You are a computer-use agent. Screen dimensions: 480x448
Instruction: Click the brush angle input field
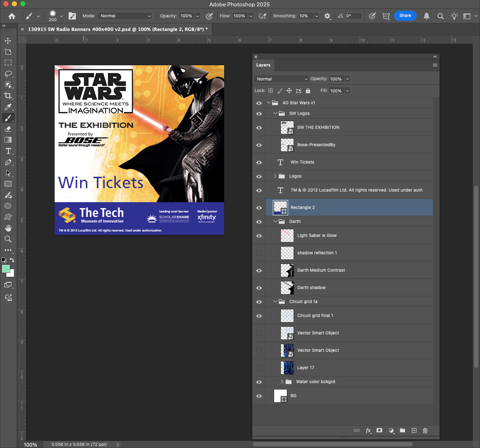(354, 16)
